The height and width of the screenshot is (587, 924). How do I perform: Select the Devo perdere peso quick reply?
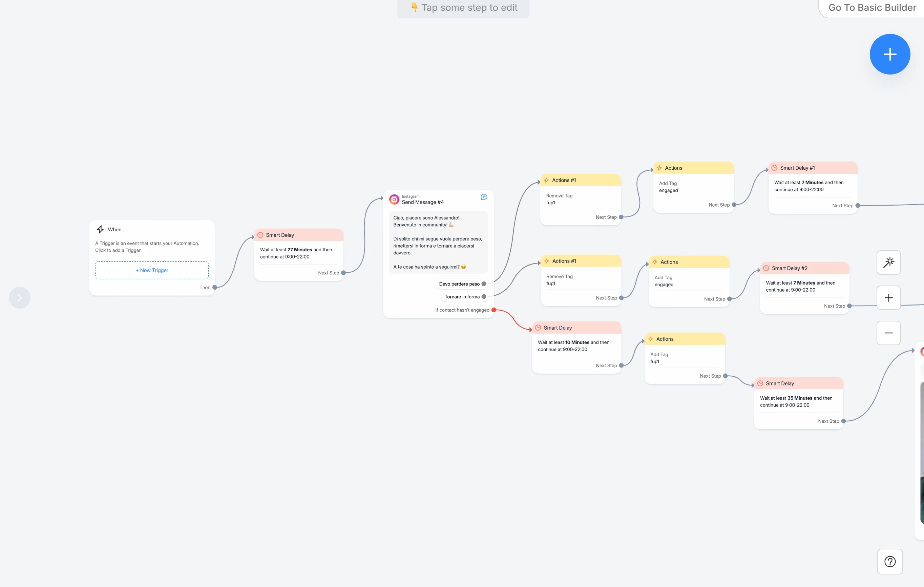(x=459, y=284)
